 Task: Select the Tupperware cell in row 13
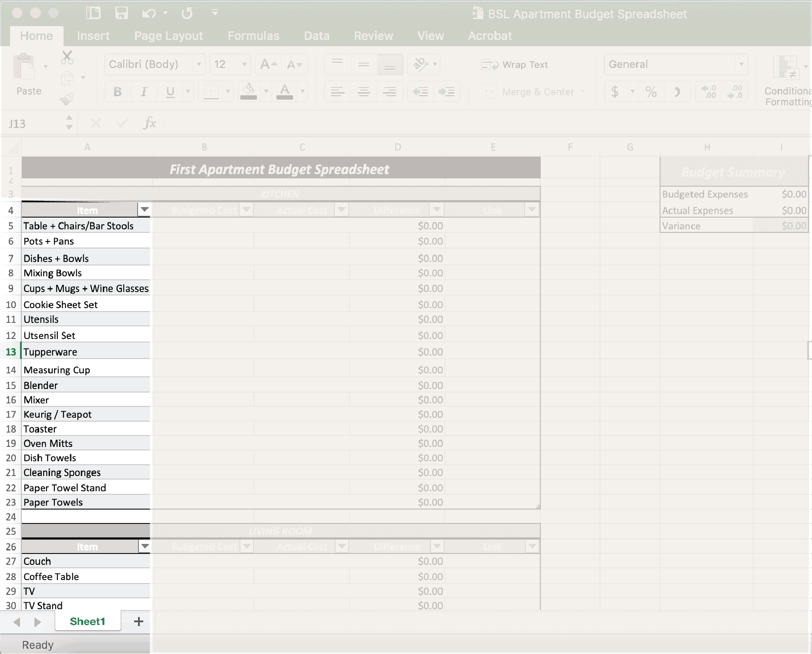click(86, 352)
